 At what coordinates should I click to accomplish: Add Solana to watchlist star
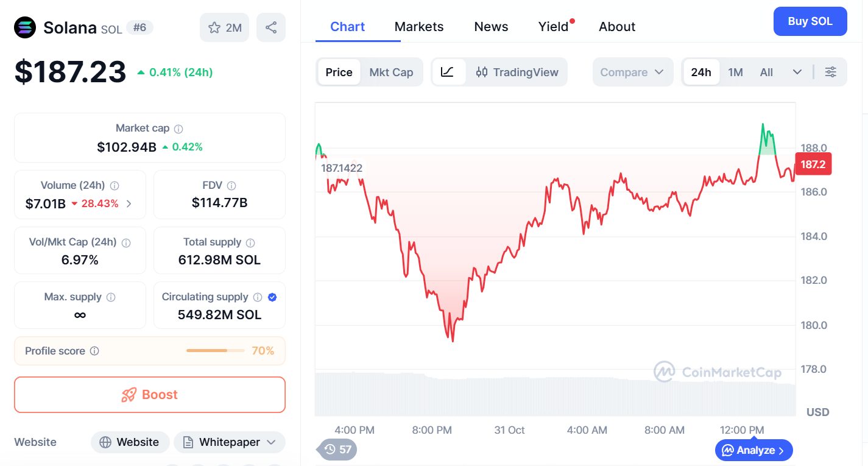(x=214, y=27)
